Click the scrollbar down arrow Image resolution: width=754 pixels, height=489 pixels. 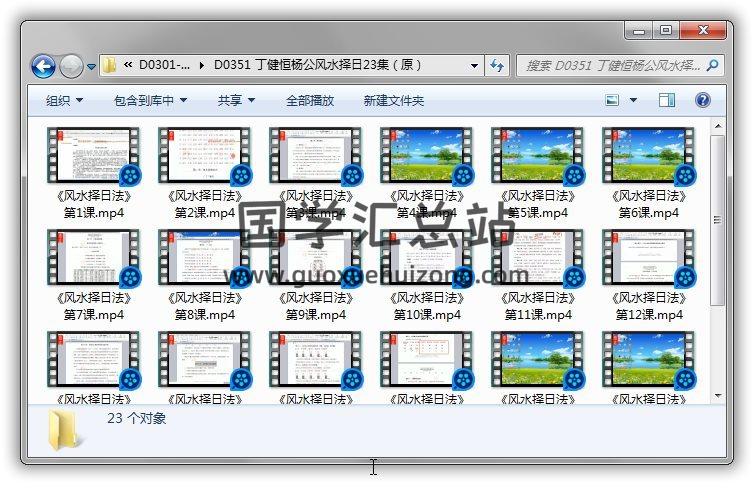[x=717, y=396]
